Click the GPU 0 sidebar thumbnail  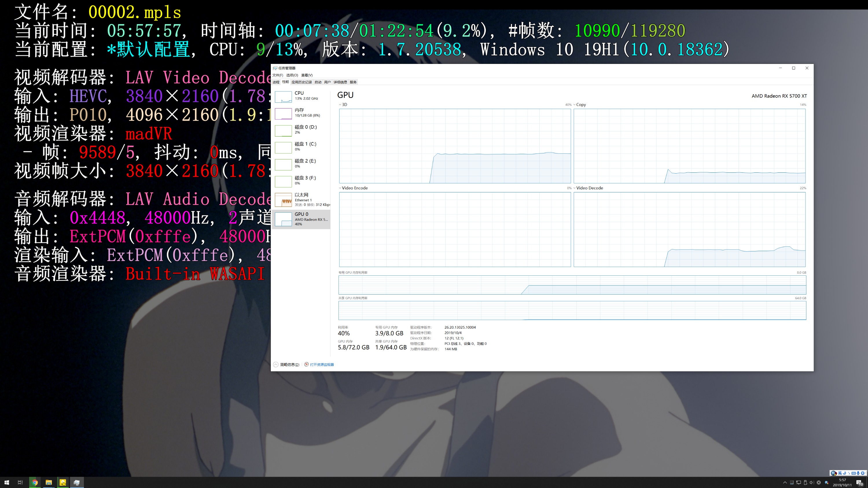(283, 219)
